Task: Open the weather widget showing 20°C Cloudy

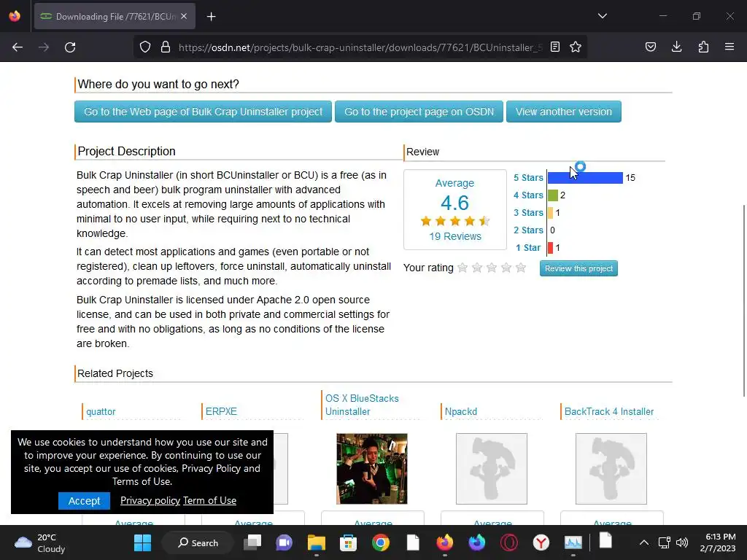Action: tap(40, 542)
